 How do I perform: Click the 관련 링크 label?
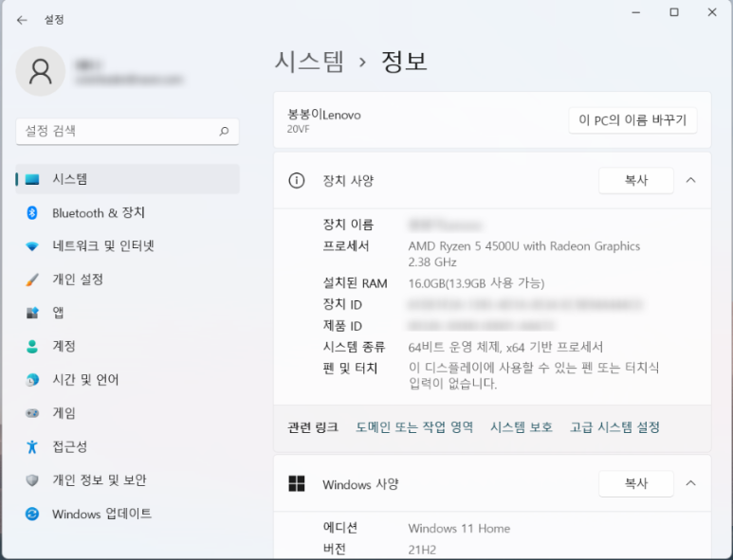tap(313, 427)
